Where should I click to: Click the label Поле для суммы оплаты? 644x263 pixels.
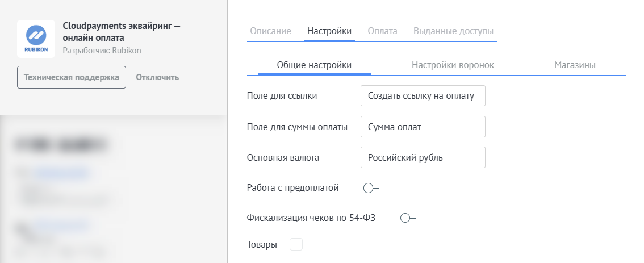(297, 127)
